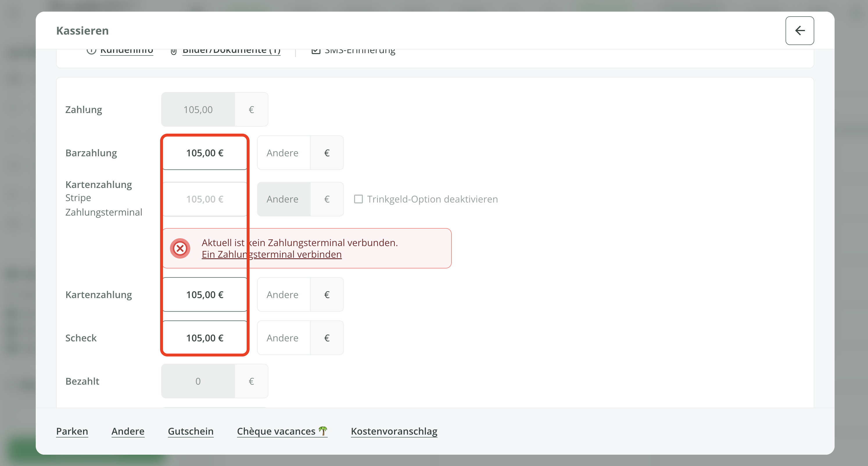Open Kostenvoranschlag from the footer
Screen dimensions: 868x466
click(x=394, y=431)
